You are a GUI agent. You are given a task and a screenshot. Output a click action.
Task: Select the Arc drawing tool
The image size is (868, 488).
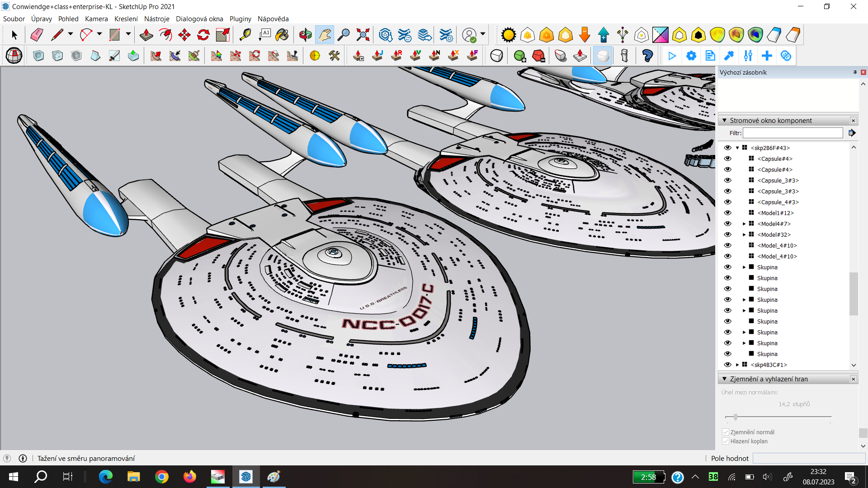click(86, 35)
